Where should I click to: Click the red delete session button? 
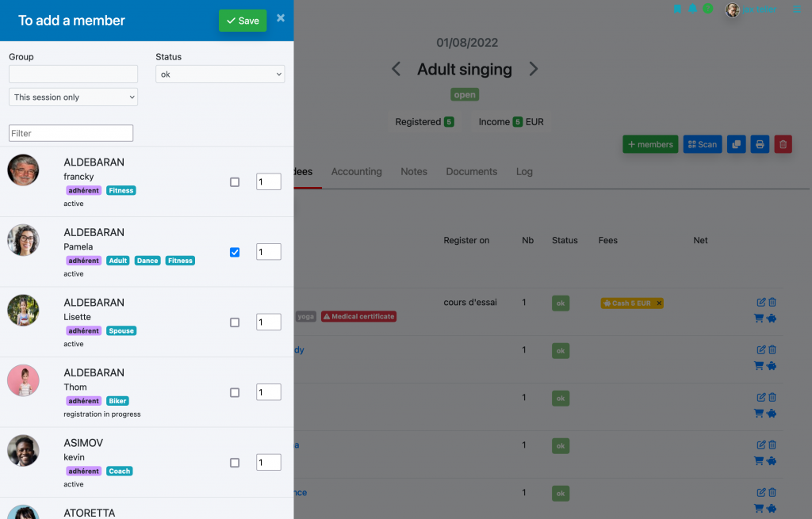[783, 144]
